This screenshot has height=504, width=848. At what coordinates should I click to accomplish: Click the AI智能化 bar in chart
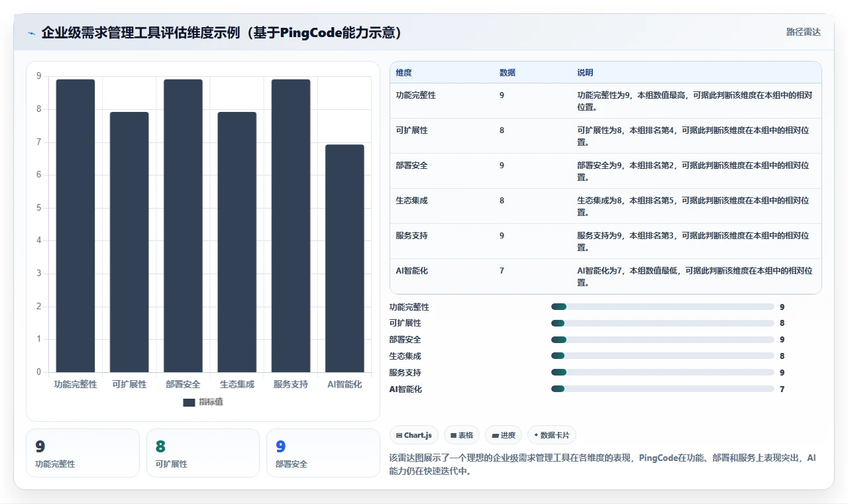click(344, 258)
